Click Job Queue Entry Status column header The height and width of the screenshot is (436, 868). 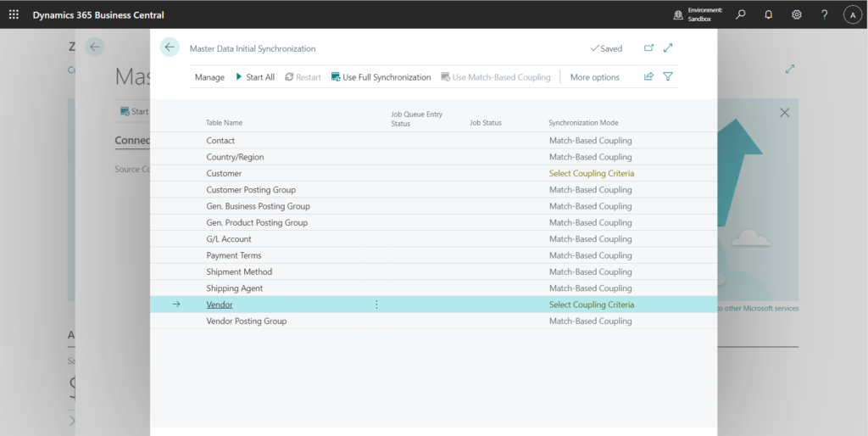[417, 119]
